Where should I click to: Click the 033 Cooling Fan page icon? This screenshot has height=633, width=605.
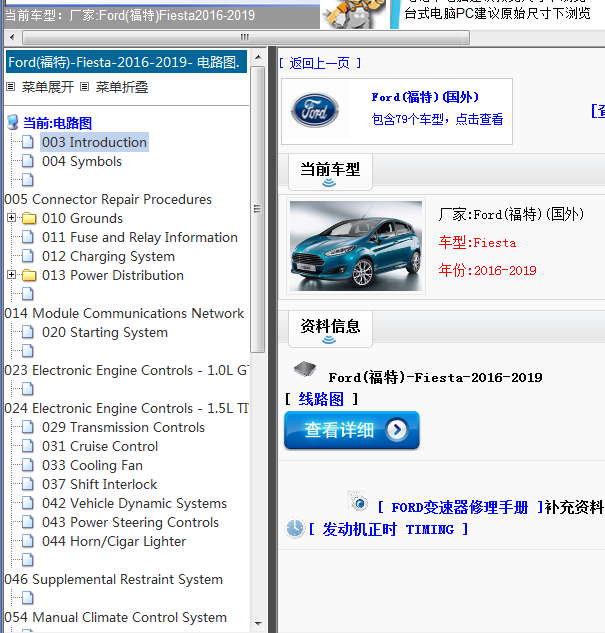click(27, 465)
